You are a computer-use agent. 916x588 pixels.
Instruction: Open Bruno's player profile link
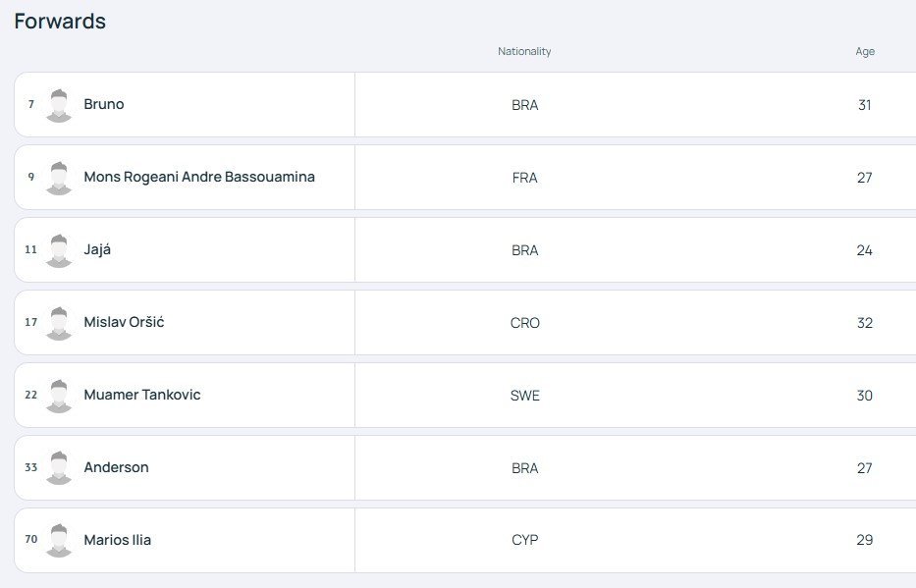pyautogui.click(x=104, y=104)
